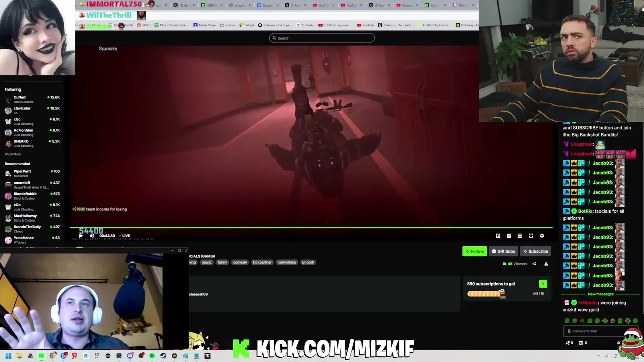Open omareloff recommended channel
This screenshot has width=644, height=362.
click(32, 185)
